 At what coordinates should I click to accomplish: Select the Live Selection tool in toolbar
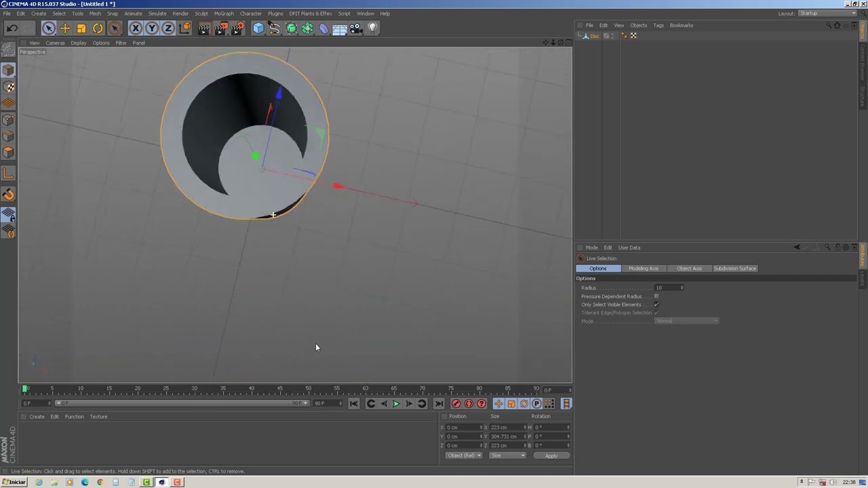click(48, 28)
